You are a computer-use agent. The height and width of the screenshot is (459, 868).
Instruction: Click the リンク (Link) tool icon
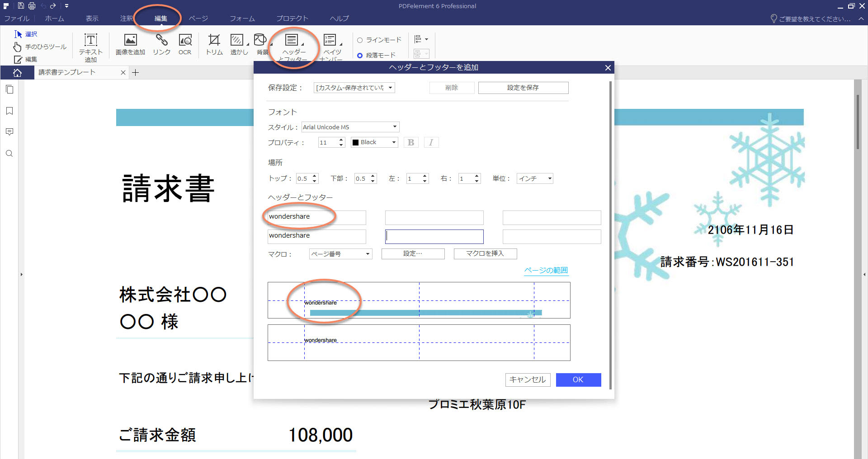pos(161,44)
